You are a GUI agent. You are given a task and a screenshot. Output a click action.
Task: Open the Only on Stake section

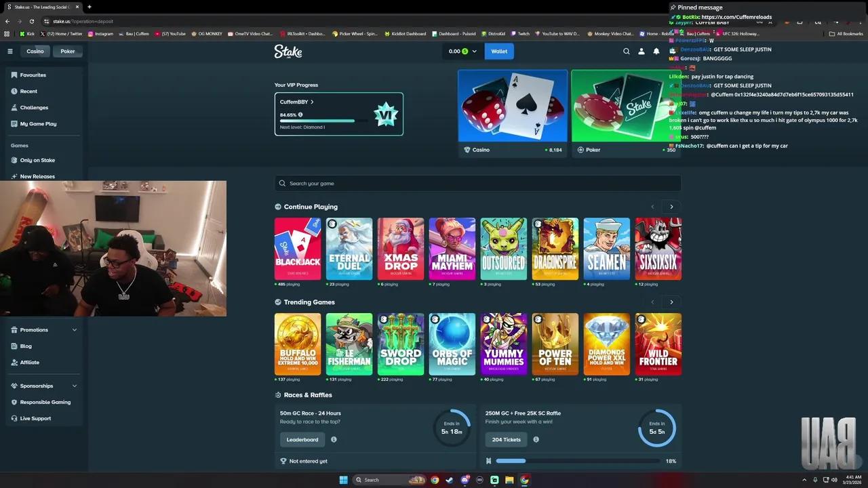(x=37, y=160)
